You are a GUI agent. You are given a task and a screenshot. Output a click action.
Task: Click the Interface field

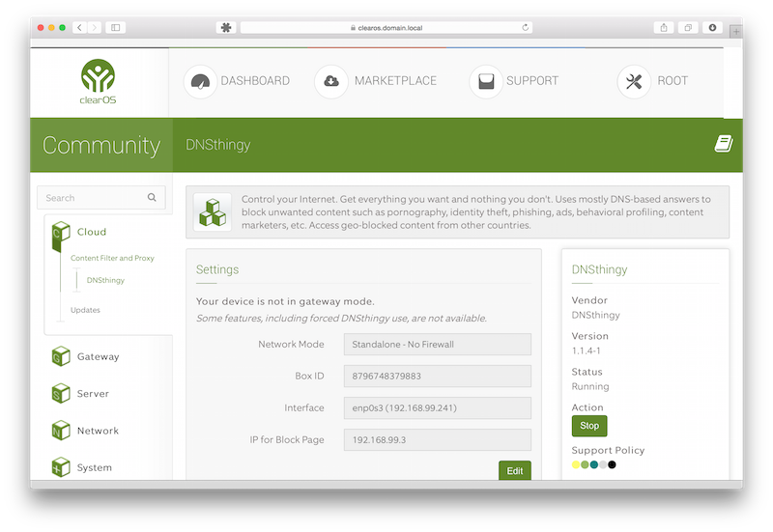click(x=438, y=407)
